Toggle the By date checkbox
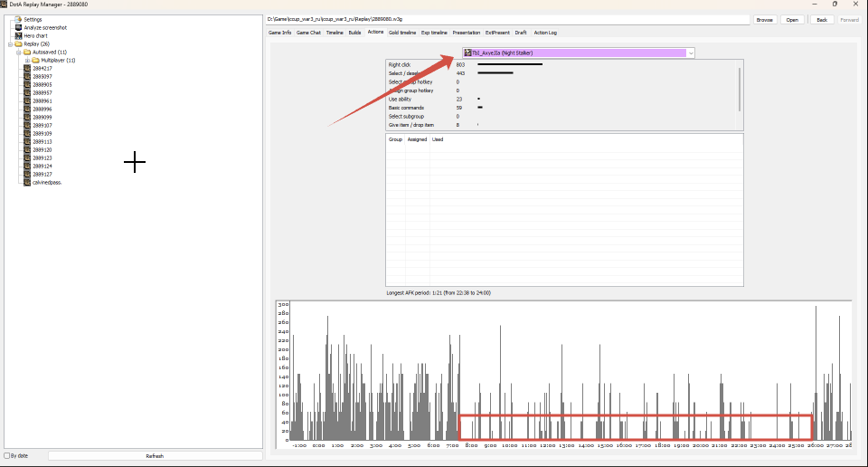 [x=7, y=456]
